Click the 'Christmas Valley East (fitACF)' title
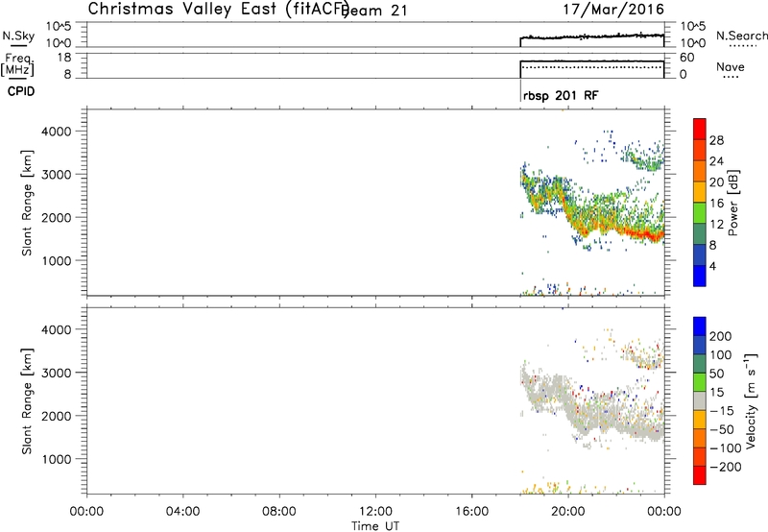768x532 pixels. coord(218,10)
